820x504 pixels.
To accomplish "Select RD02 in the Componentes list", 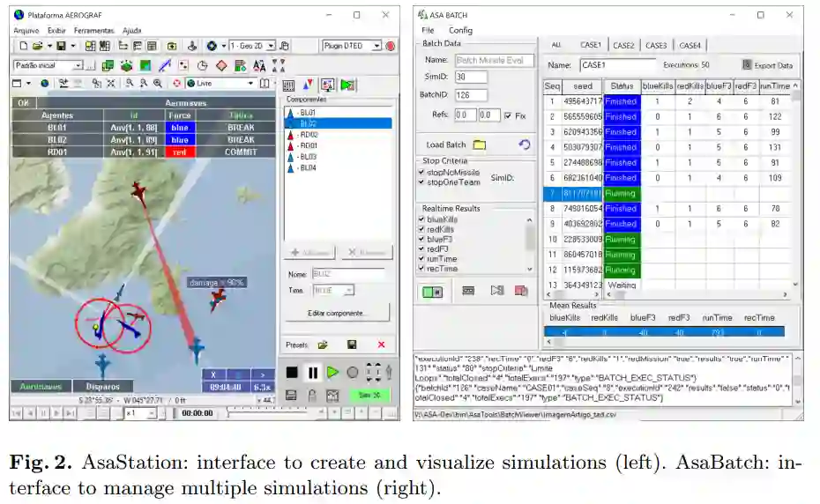I will click(338, 134).
